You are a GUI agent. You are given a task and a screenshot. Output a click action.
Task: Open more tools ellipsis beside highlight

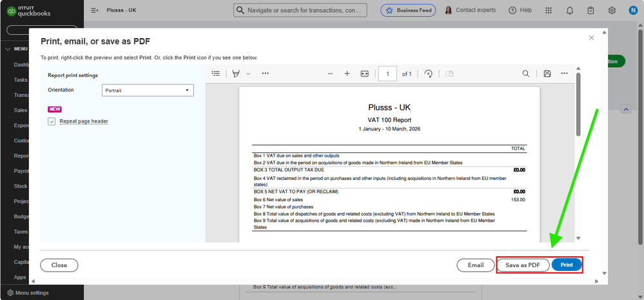click(x=266, y=74)
